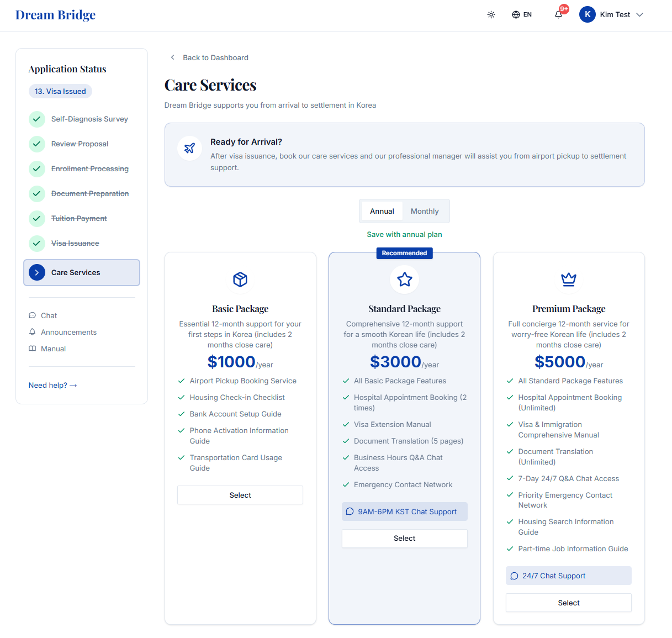Click the 9AM-6PM KST Chat Support badge
Screen dimensions: 672x638
pos(405,512)
